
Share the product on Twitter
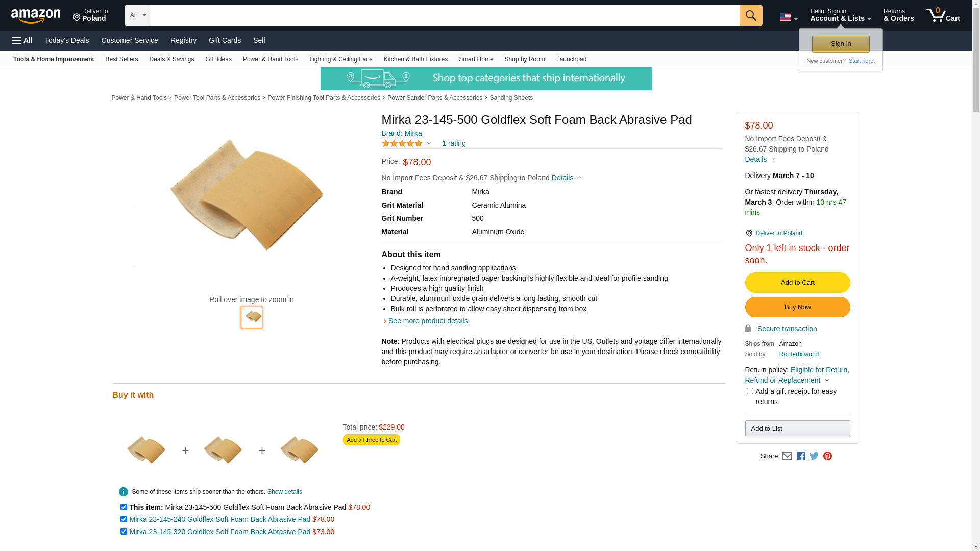814,456
